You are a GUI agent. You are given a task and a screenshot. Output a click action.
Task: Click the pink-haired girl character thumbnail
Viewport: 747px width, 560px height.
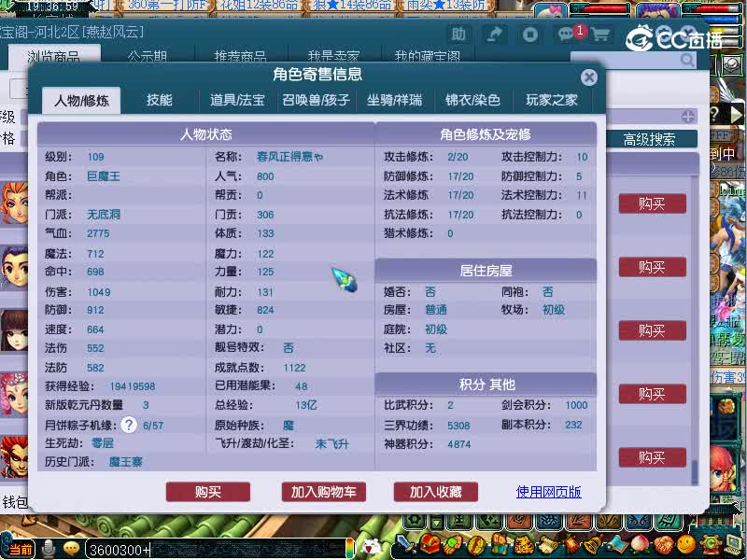coord(13,394)
